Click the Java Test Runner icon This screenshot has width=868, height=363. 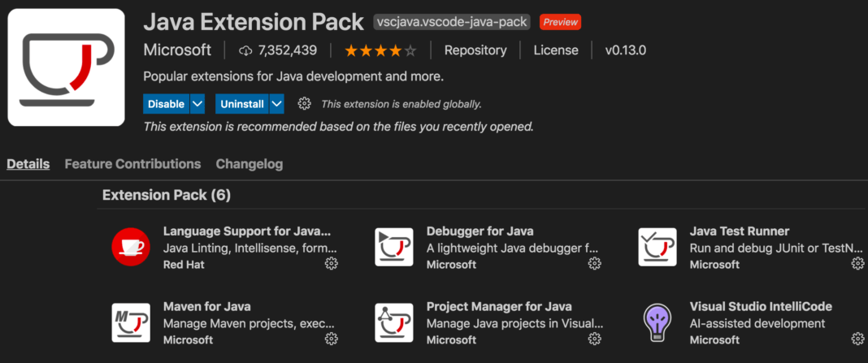tap(657, 247)
